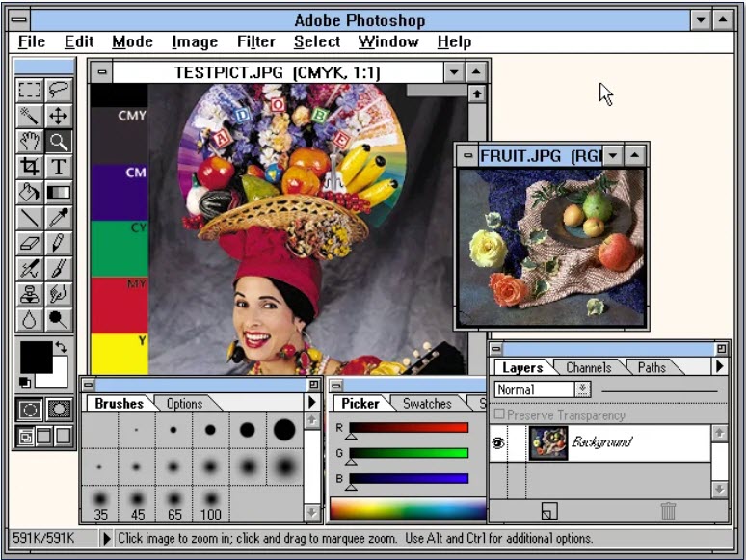Image resolution: width=746 pixels, height=560 pixels.
Task: Open the Filter menu
Action: (255, 41)
